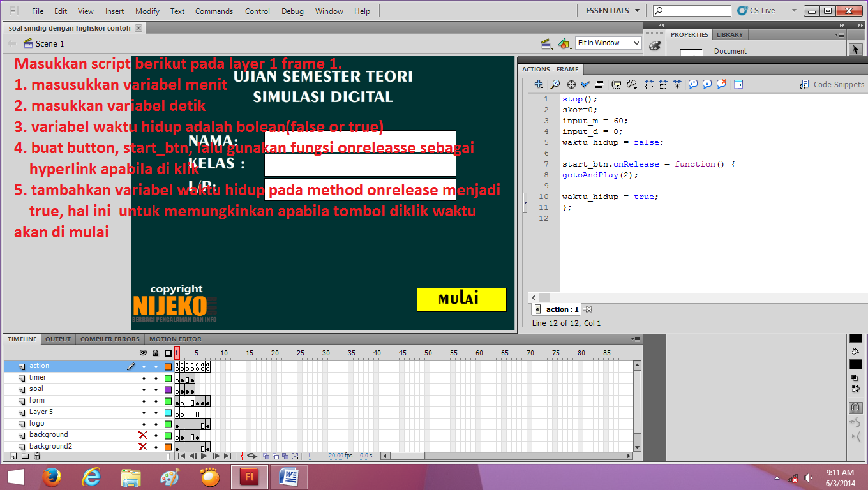The height and width of the screenshot is (490, 868).
Task: Open the Modify menu
Action: coord(147,11)
